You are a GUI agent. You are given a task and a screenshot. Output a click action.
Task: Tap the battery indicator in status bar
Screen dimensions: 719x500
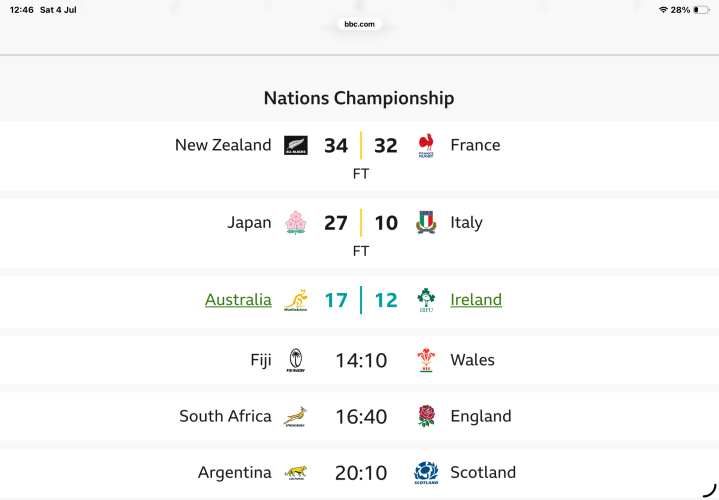pos(701,10)
